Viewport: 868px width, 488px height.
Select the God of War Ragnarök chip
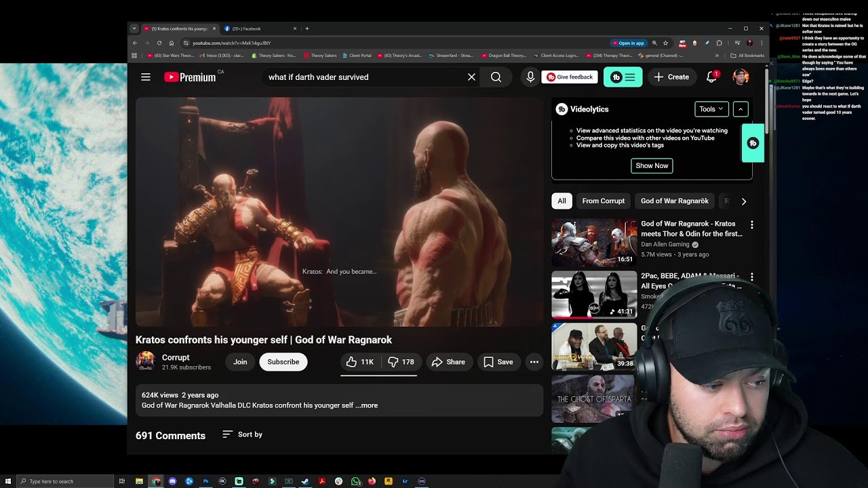point(675,201)
